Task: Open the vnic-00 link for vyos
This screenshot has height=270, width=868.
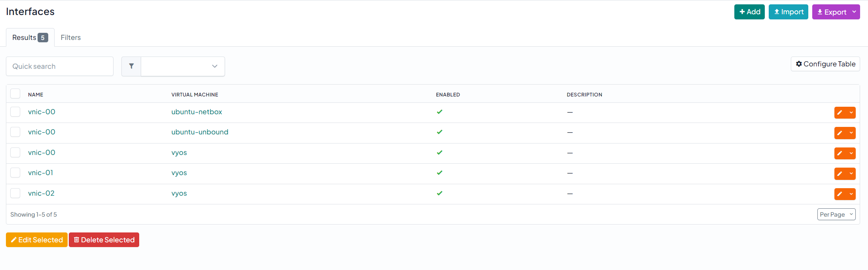Action: pyautogui.click(x=42, y=153)
